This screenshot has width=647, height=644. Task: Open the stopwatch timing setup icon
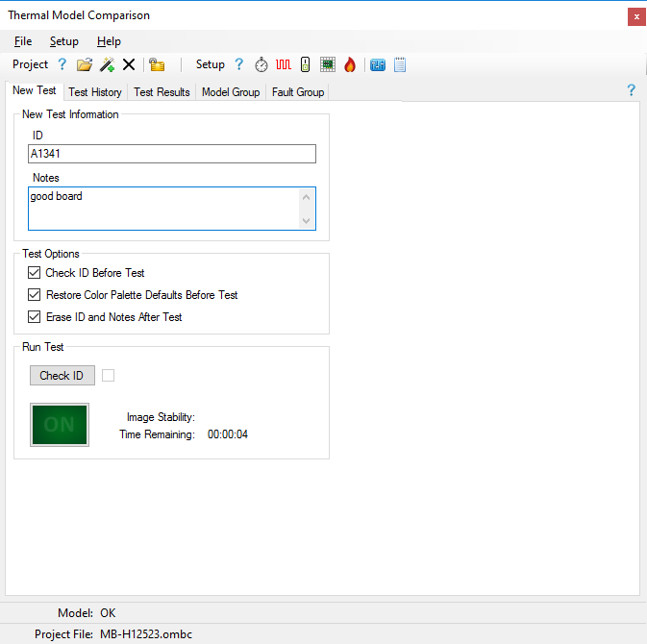click(x=261, y=64)
